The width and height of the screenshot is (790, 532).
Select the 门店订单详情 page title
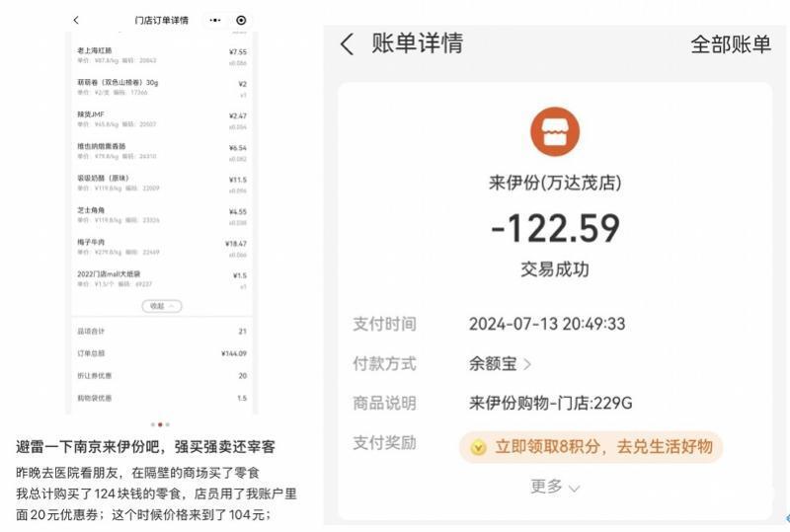coord(161,20)
